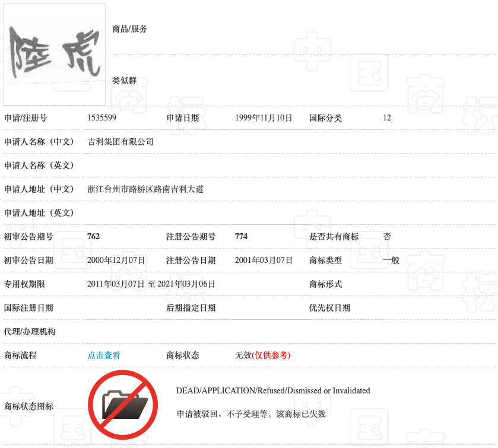
Task: Select the 申请被驳回、不予受理等 status text
Action: click(251, 414)
